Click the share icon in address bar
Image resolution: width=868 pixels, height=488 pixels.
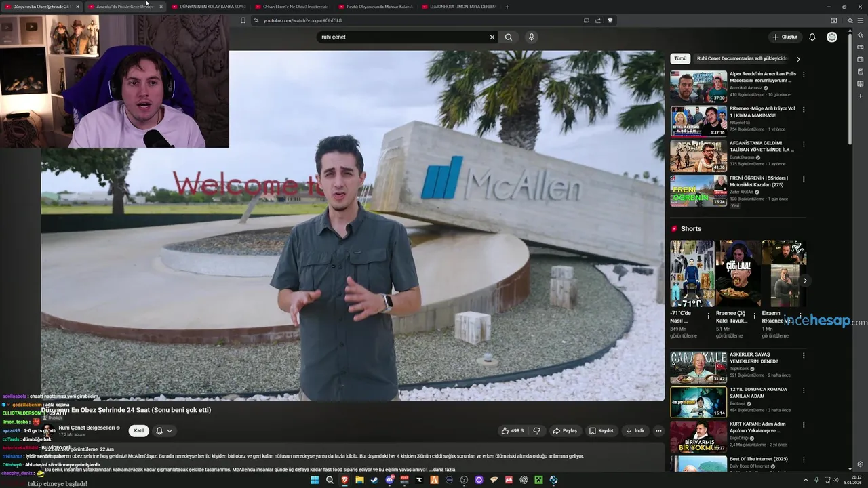(x=598, y=20)
